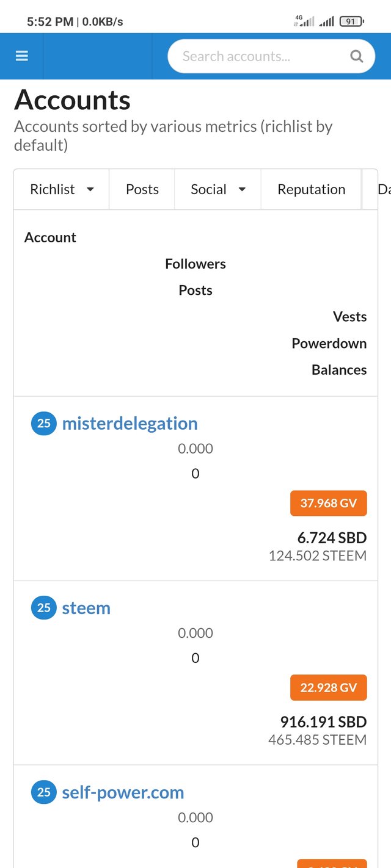Screen dimensions: 391x868
Task: Expand the Richlist dropdown
Action: click(x=61, y=189)
